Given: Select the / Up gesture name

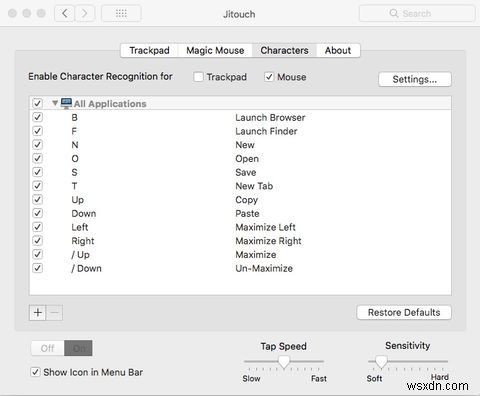Looking at the screenshot, I should point(80,255).
